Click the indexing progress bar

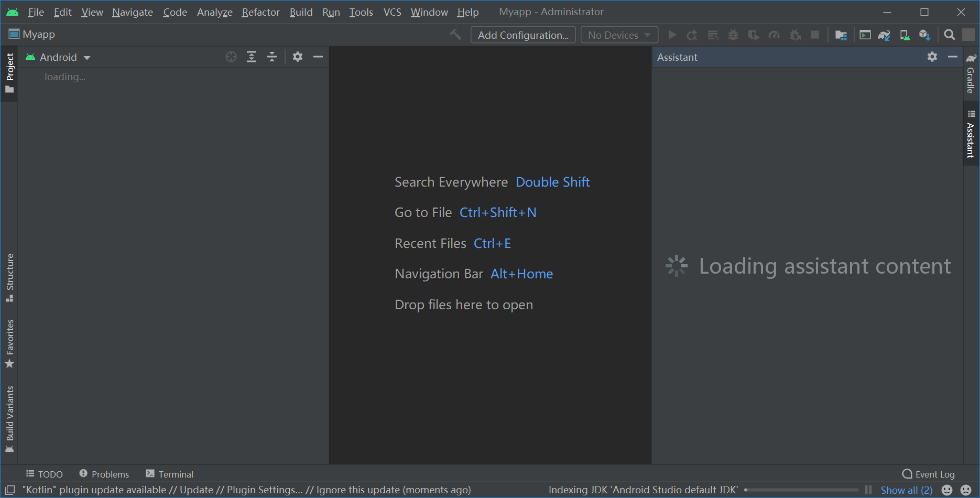(802, 490)
